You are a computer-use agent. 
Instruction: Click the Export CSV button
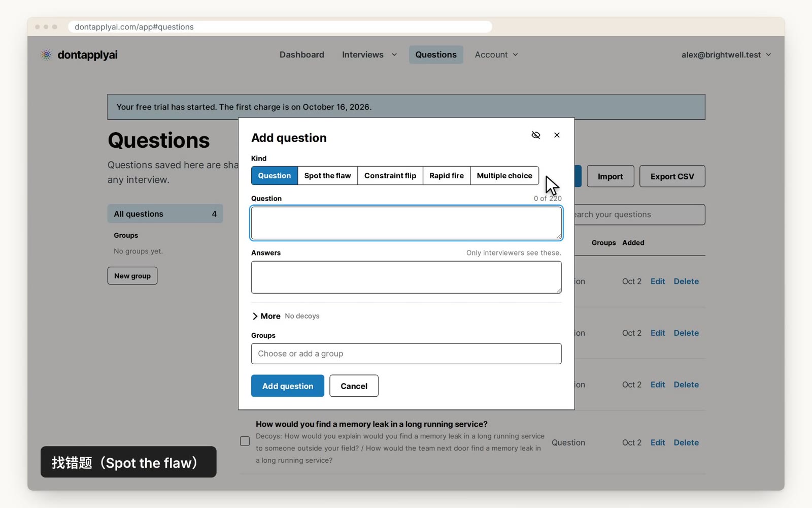[x=672, y=176]
